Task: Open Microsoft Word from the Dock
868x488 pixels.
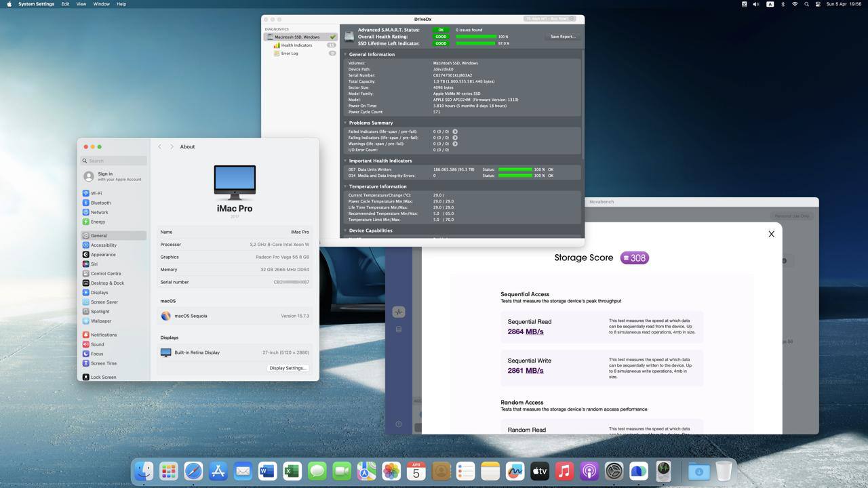Action: pyautogui.click(x=267, y=470)
